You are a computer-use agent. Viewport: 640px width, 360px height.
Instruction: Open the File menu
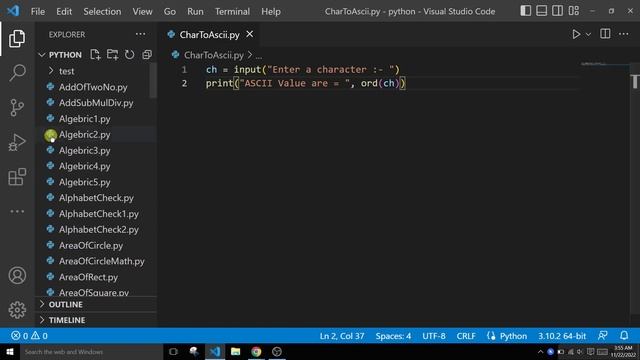tap(38, 11)
